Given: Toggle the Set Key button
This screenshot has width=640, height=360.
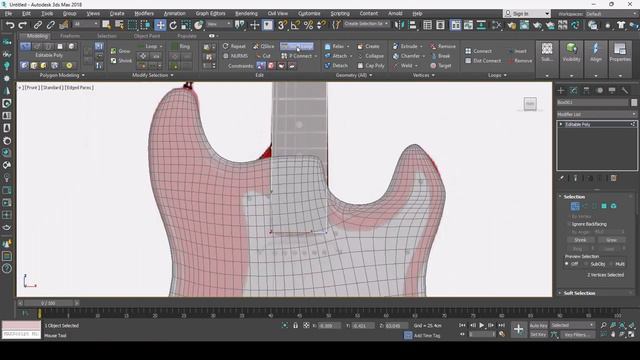Looking at the screenshot, I should point(538,335).
